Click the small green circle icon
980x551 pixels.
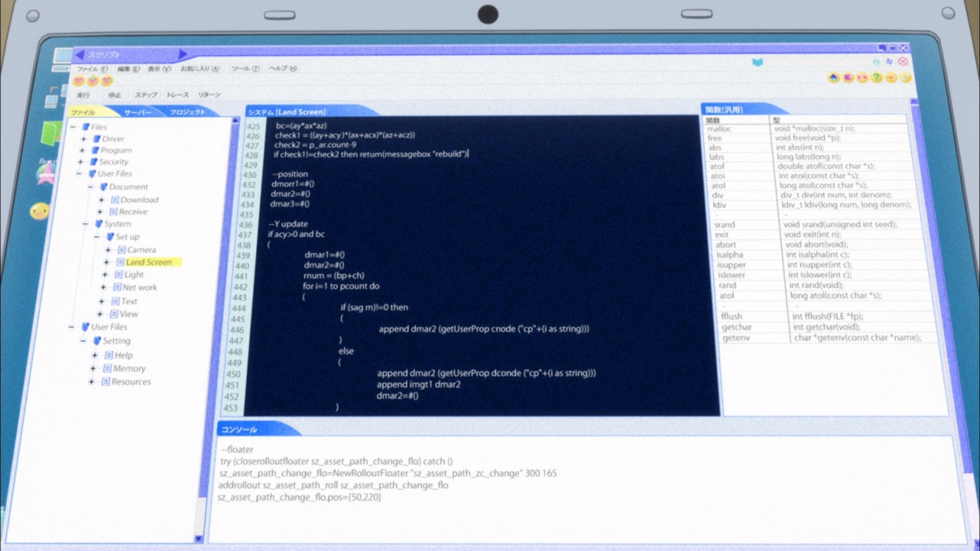[x=876, y=62]
